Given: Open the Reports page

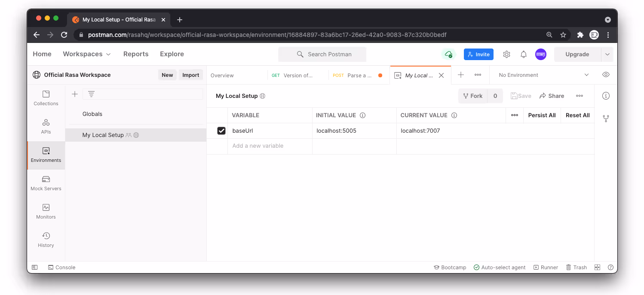Looking at the screenshot, I should [136, 54].
